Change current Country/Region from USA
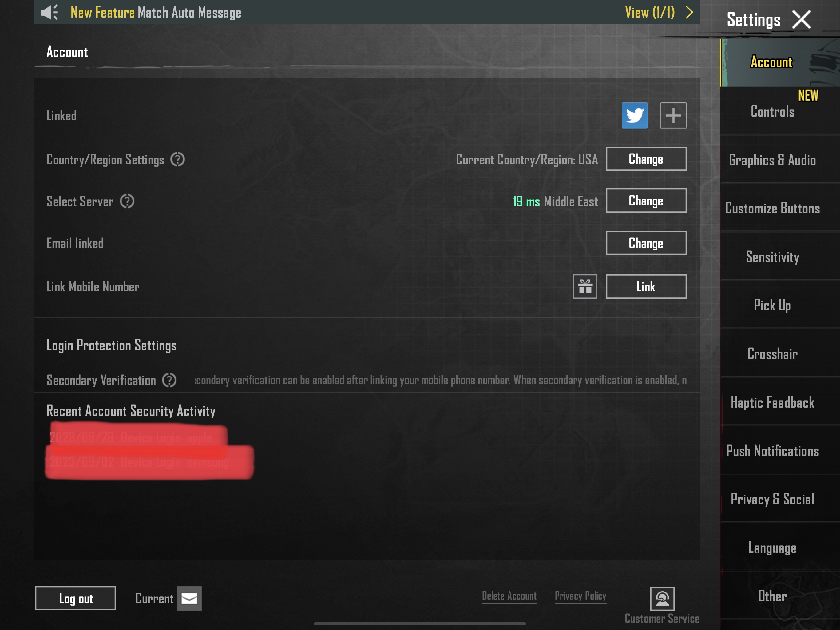The height and width of the screenshot is (630, 840). [646, 159]
